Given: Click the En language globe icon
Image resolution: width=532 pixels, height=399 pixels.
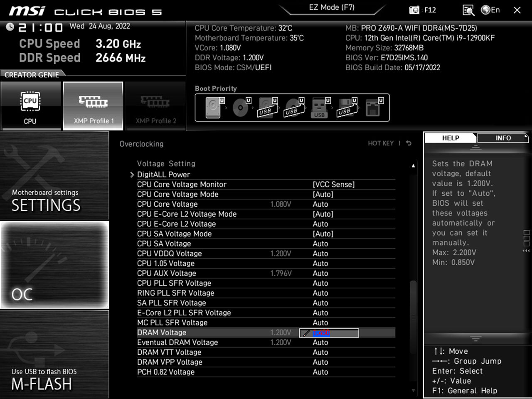Looking at the screenshot, I should pos(485,10).
